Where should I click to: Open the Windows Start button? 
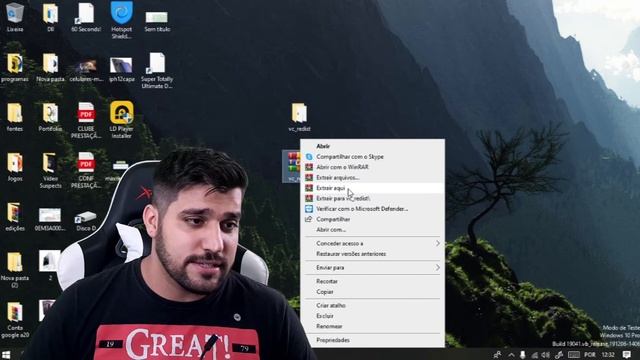click(x=6, y=354)
